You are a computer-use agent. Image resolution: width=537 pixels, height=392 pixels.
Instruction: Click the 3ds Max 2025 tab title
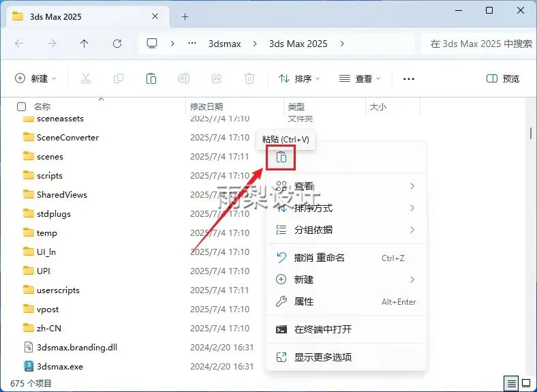(x=55, y=16)
